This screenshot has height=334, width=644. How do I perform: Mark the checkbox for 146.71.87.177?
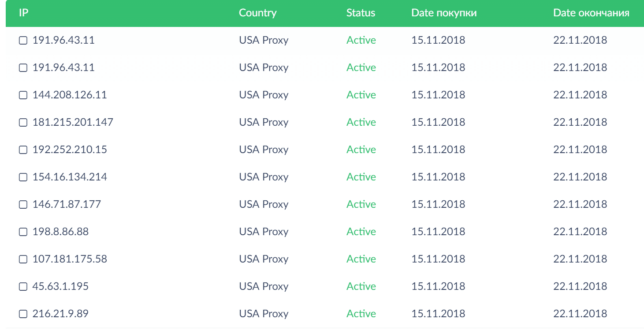click(x=23, y=205)
